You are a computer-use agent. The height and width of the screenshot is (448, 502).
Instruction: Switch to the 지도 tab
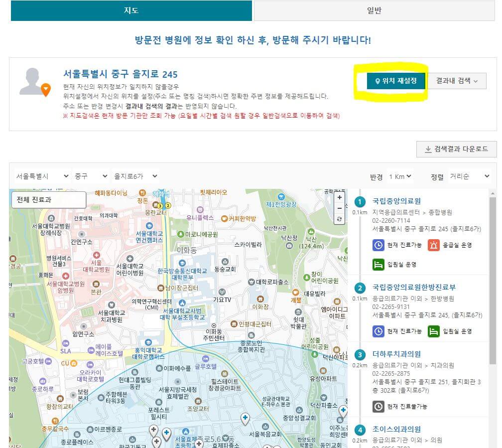[131, 10]
